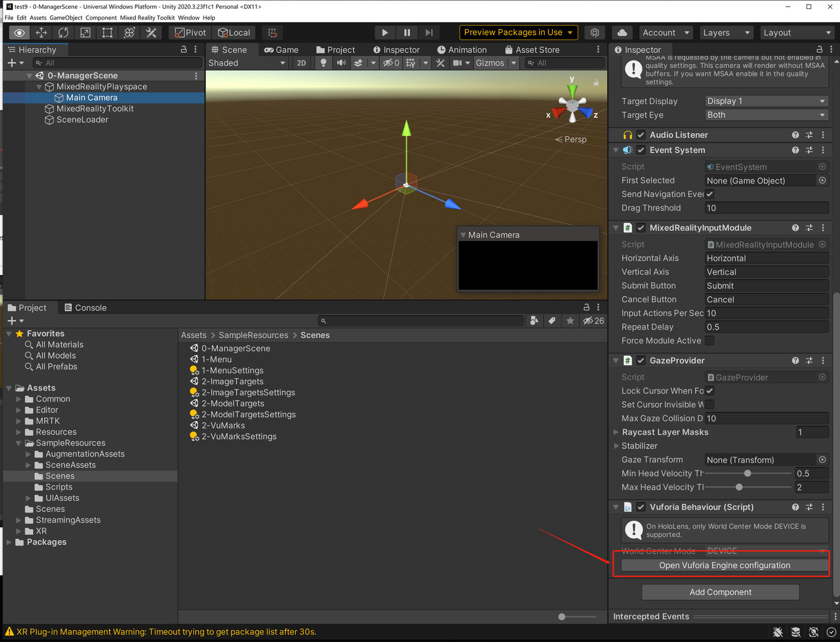Enable Set Cursor Invisible checkbox
The width and height of the screenshot is (840, 642).
coord(710,404)
